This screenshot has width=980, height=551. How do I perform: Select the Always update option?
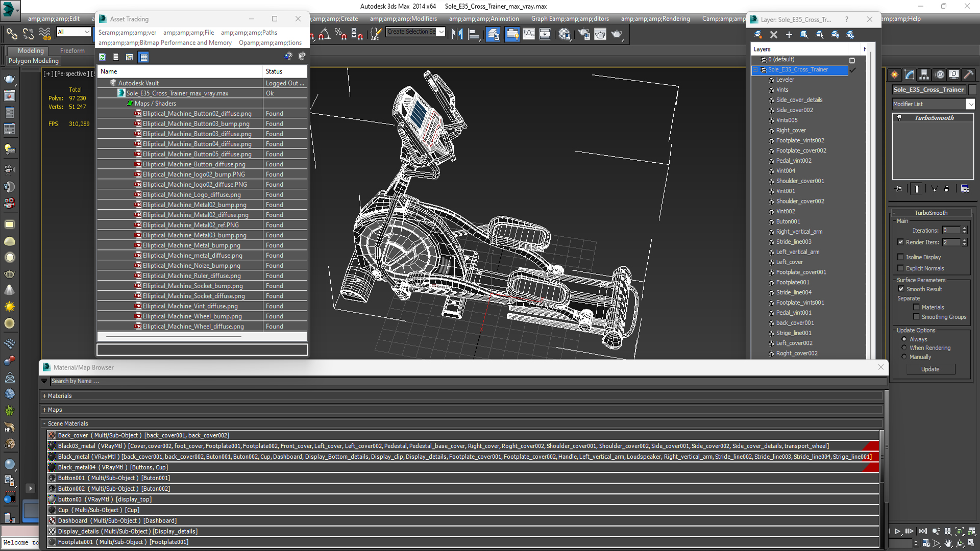(904, 339)
